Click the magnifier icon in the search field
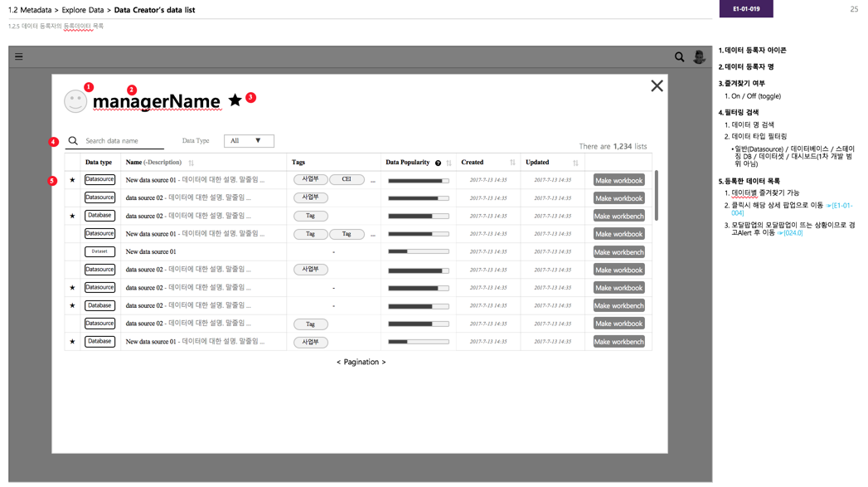 point(72,141)
